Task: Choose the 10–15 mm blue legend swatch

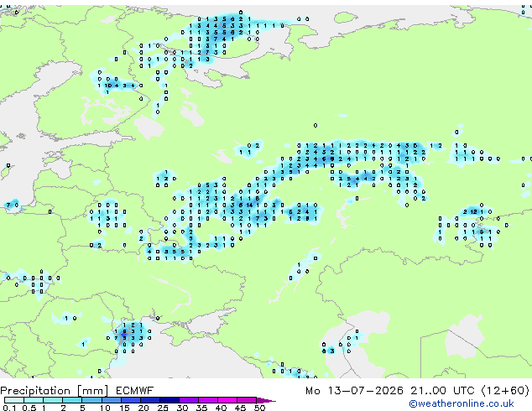Action: tap(112, 400)
